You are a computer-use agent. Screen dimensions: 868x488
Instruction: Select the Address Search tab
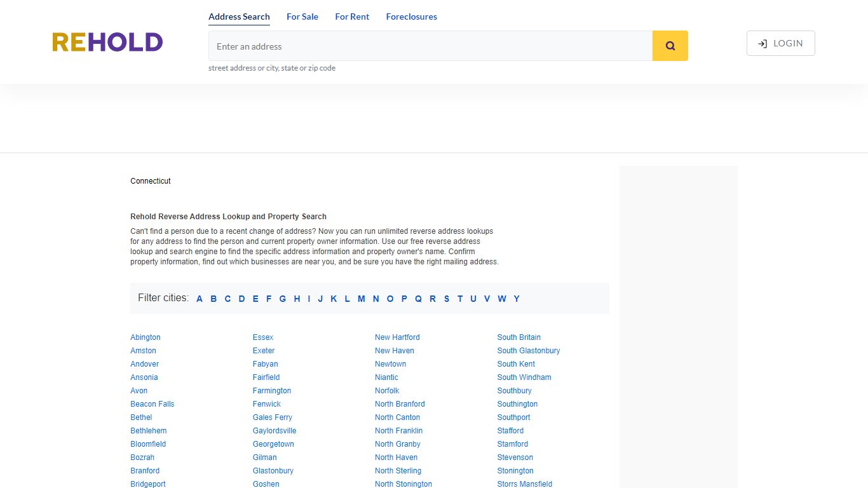click(239, 17)
